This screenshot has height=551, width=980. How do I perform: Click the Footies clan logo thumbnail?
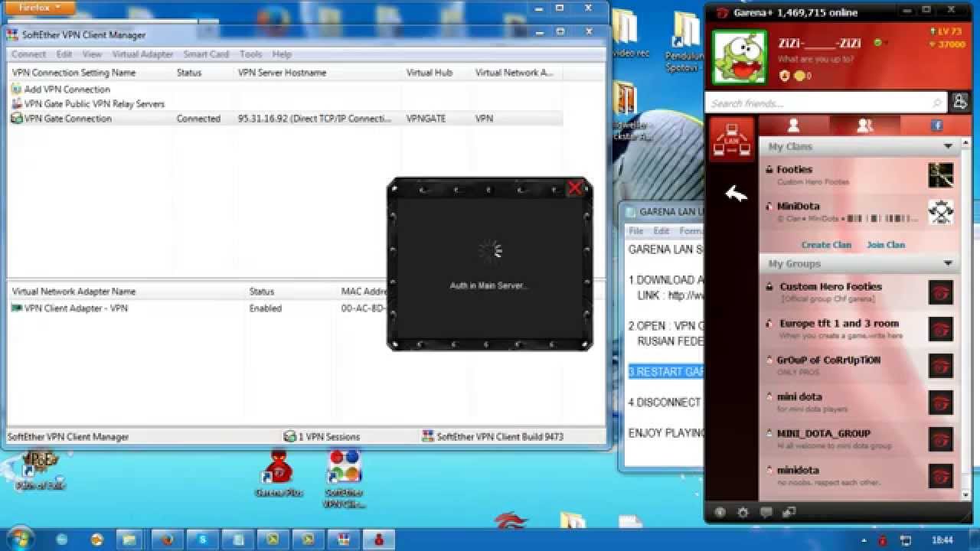pyautogui.click(x=941, y=174)
